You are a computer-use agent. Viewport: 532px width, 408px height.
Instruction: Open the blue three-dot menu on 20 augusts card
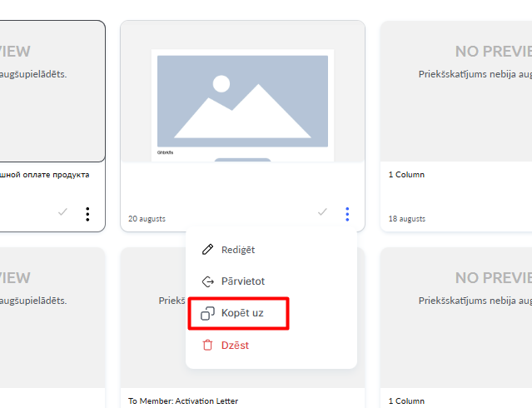coord(347,214)
